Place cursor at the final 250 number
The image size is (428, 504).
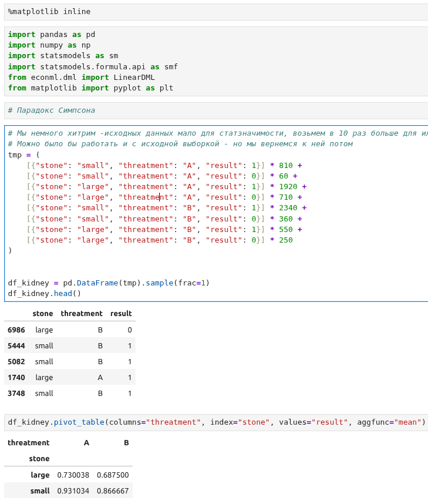(x=285, y=240)
